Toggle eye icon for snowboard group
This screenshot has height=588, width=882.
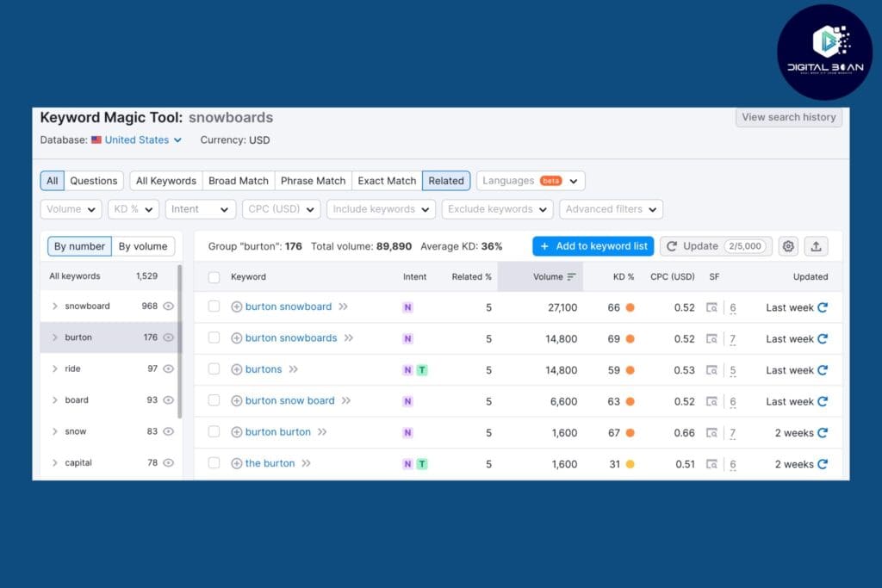[169, 306]
